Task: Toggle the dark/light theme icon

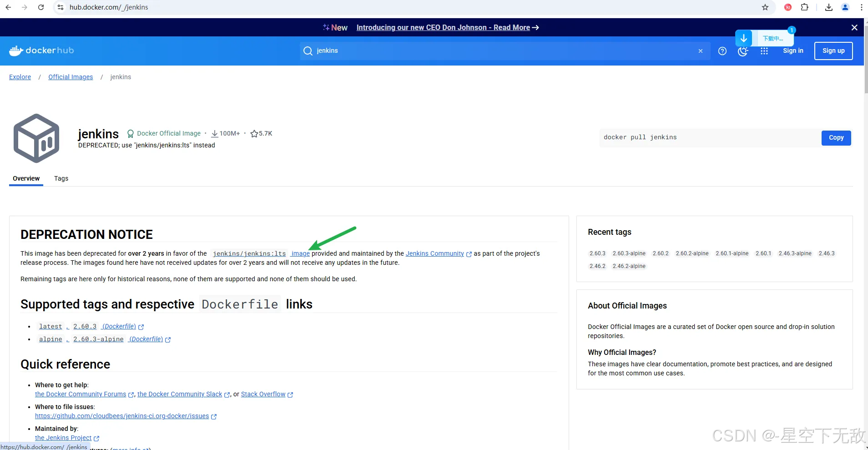Action: point(743,51)
